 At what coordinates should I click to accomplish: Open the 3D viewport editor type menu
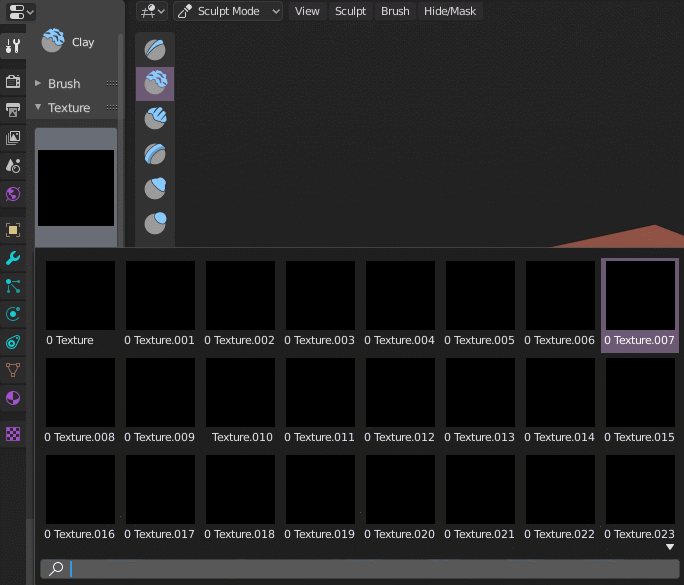point(151,11)
